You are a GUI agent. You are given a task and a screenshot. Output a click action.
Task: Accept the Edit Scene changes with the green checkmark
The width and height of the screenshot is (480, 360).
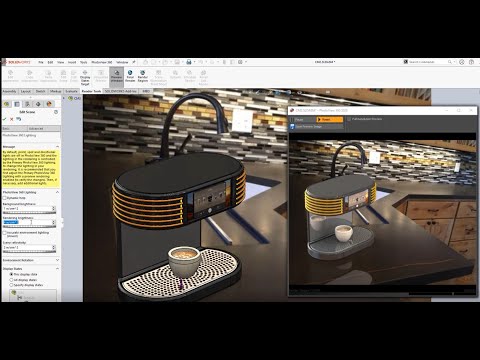5,119
